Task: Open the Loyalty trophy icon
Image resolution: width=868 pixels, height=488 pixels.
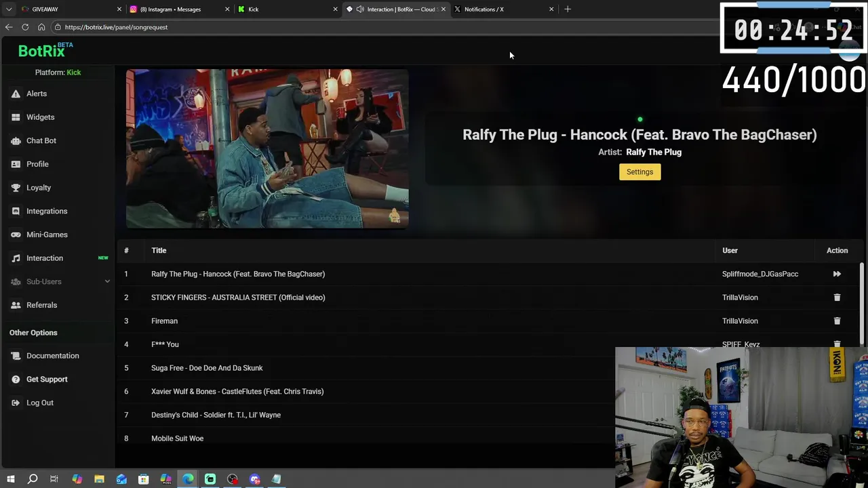Action: tap(16, 188)
